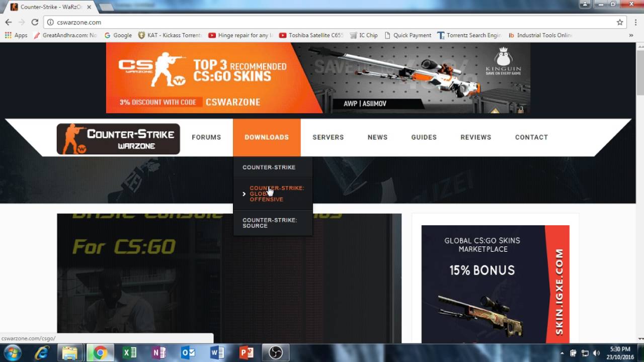Screen dimensions: 644x362
Task: Open the Toshiba Satellite C655 bookmark
Action: point(311,35)
